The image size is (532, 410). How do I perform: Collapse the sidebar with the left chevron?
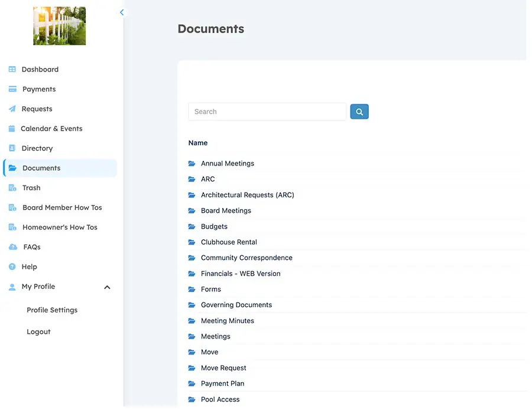[x=122, y=12]
